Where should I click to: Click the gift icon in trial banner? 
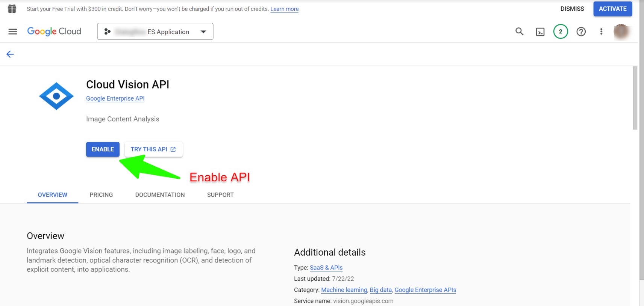tap(12, 9)
